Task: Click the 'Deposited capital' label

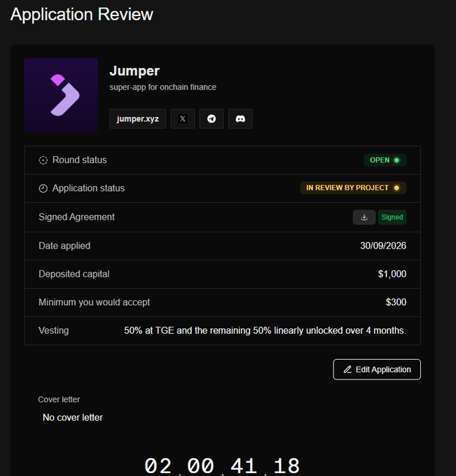Action: 74,274
